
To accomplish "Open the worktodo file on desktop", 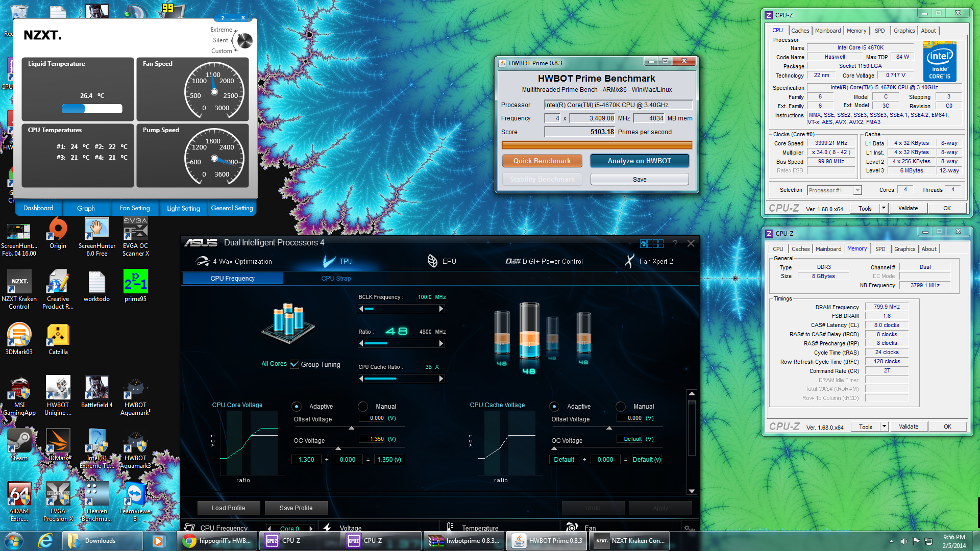I will [x=96, y=286].
